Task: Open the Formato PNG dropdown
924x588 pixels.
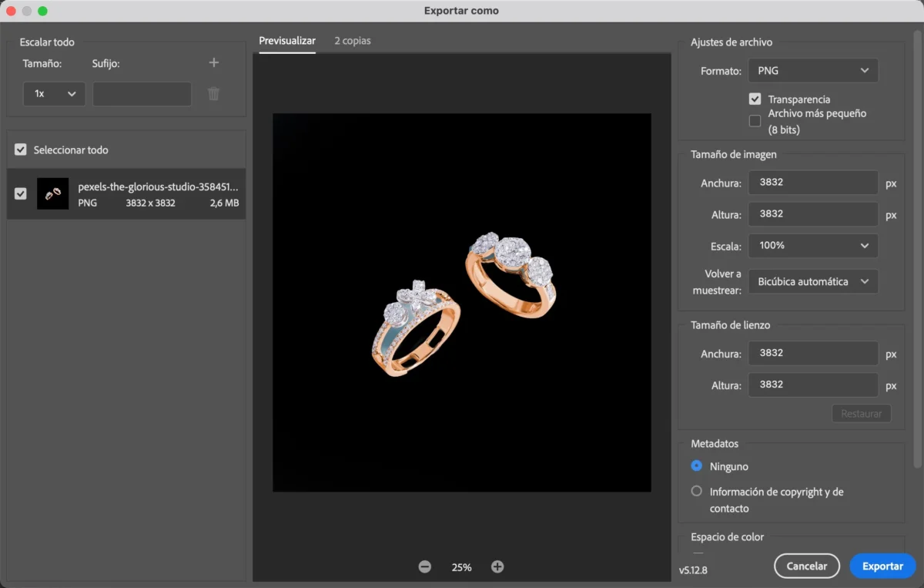Action: pyautogui.click(x=813, y=70)
